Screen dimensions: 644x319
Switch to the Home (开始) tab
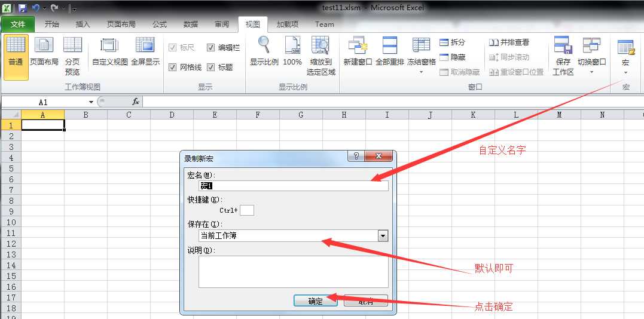coord(52,24)
